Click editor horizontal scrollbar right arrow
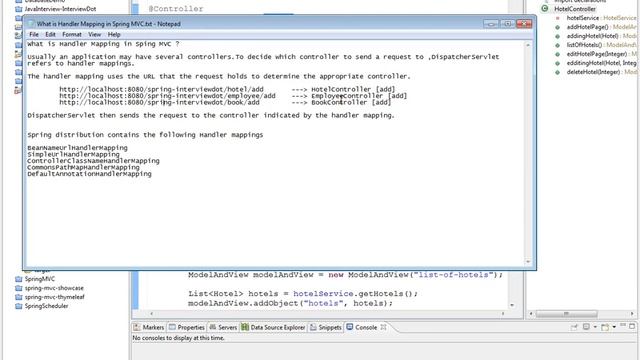This screenshot has height=360, width=640. 503,314
